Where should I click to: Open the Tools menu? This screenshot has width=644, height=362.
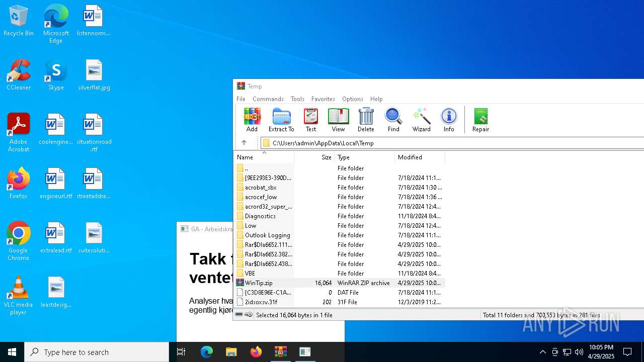(x=297, y=99)
